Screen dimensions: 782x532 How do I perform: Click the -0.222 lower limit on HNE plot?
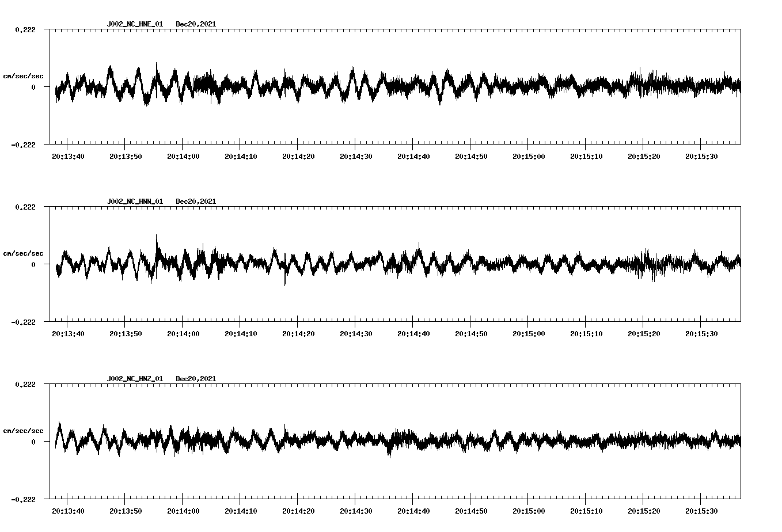[23, 145]
